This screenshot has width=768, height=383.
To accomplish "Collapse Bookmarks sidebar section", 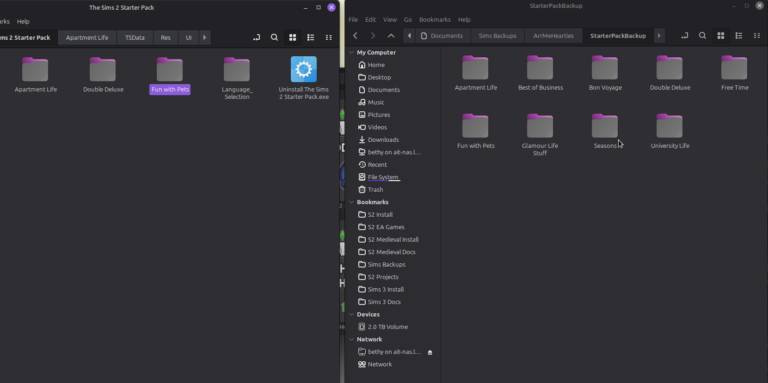I will pyautogui.click(x=351, y=202).
